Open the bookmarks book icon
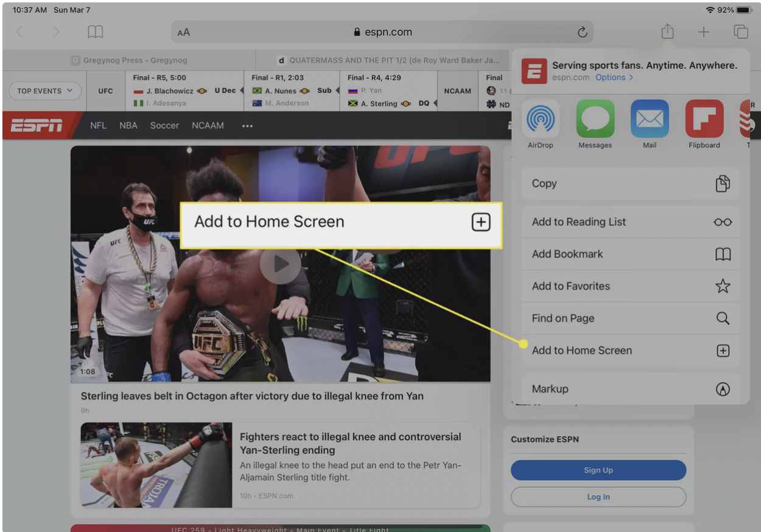Screen dimensions: 761x532 (x=96, y=32)
